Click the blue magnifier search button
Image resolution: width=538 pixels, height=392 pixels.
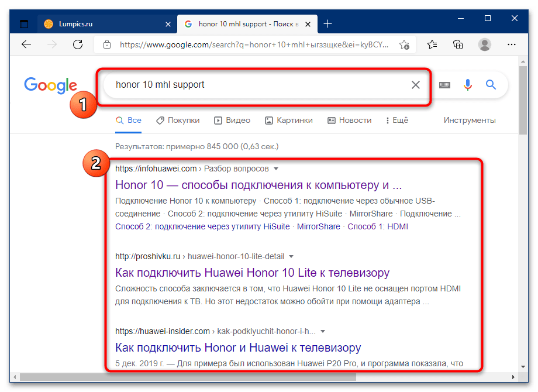[491, 84]
